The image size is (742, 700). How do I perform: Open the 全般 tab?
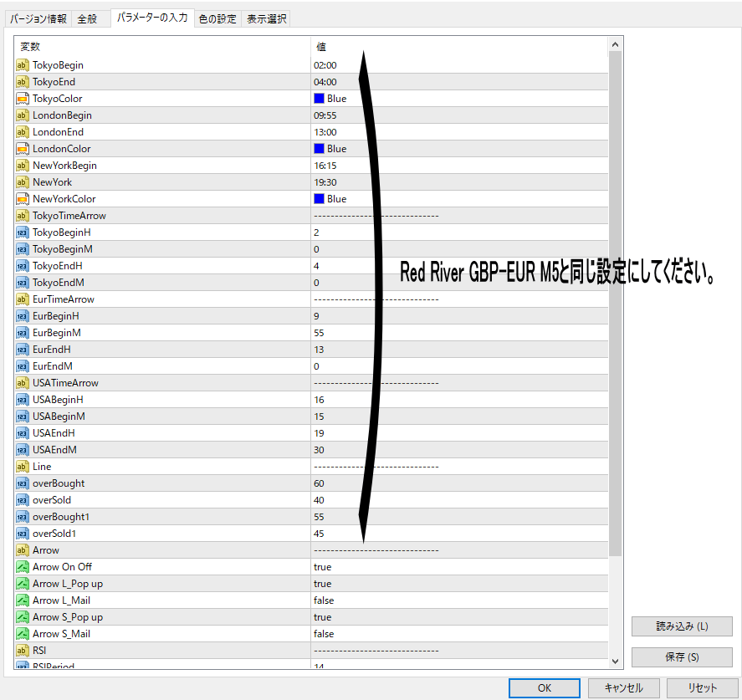88,19
